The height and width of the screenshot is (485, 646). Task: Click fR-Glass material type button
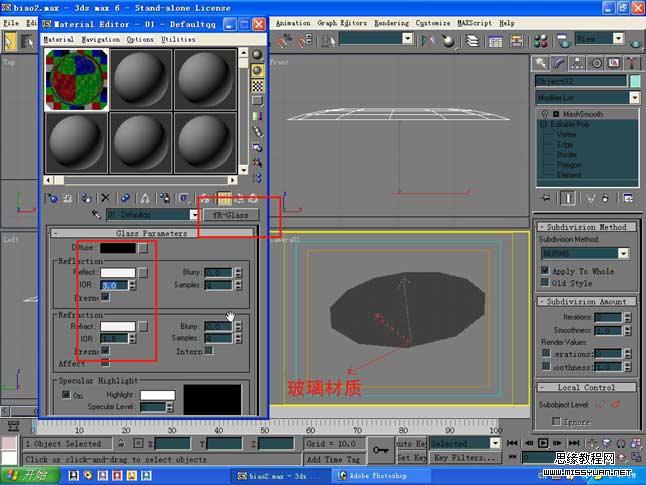(230, 215)
